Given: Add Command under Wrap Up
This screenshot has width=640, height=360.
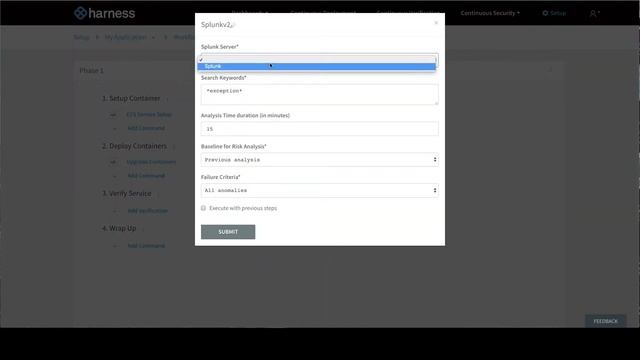Looking at the screenshot, I should click(146, 246).
